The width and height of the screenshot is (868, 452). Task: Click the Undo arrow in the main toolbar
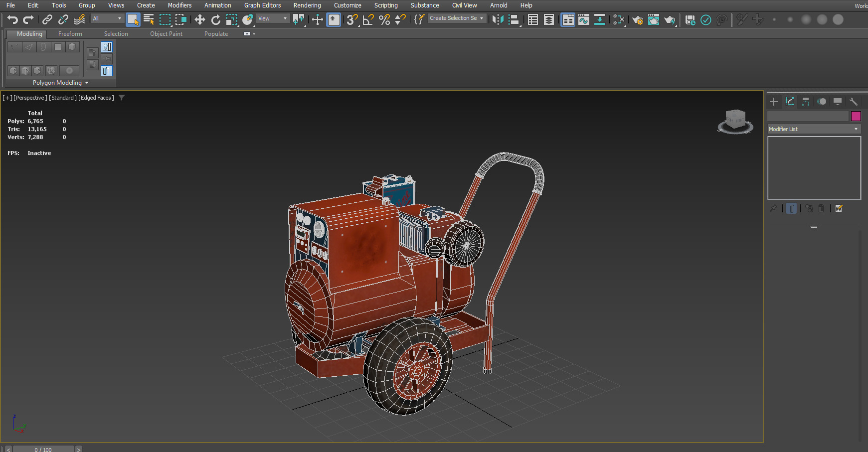coord(12,19)
